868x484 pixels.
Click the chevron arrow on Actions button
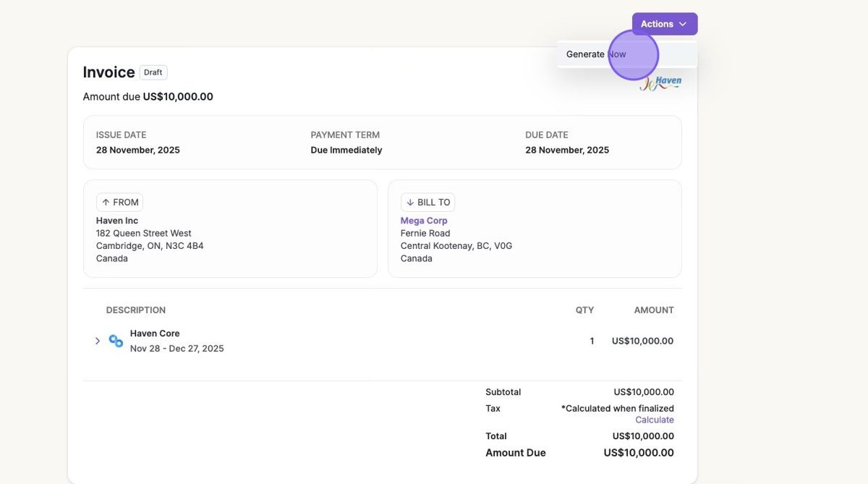point(683,24)
